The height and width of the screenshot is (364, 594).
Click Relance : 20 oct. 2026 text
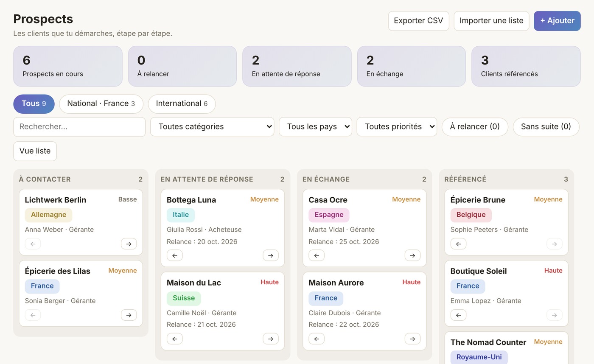pyautogui.click(x=202, y=242)
